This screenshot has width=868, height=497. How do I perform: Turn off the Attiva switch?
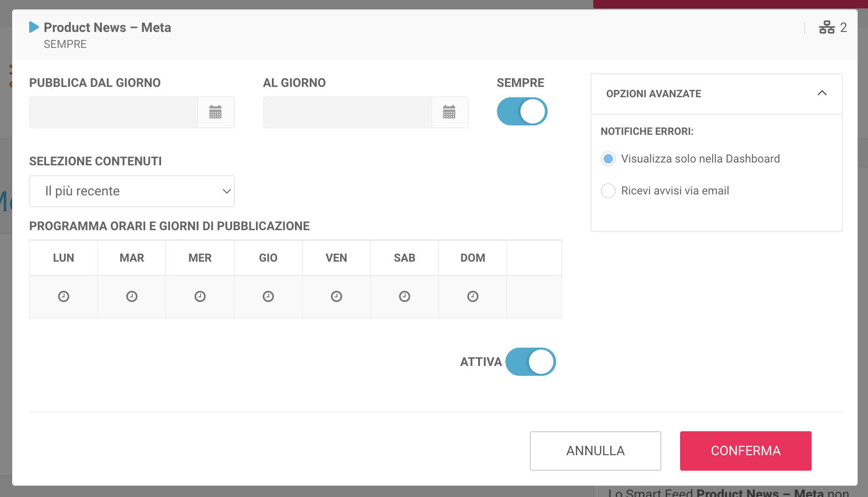(530, 362)
